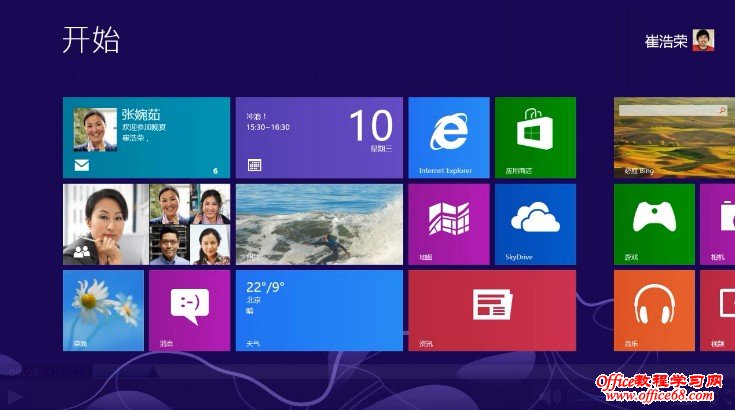Launch the Internet Explorer tile
The height and width of the screenshot is (410, 735).
(x=449, y=138)
